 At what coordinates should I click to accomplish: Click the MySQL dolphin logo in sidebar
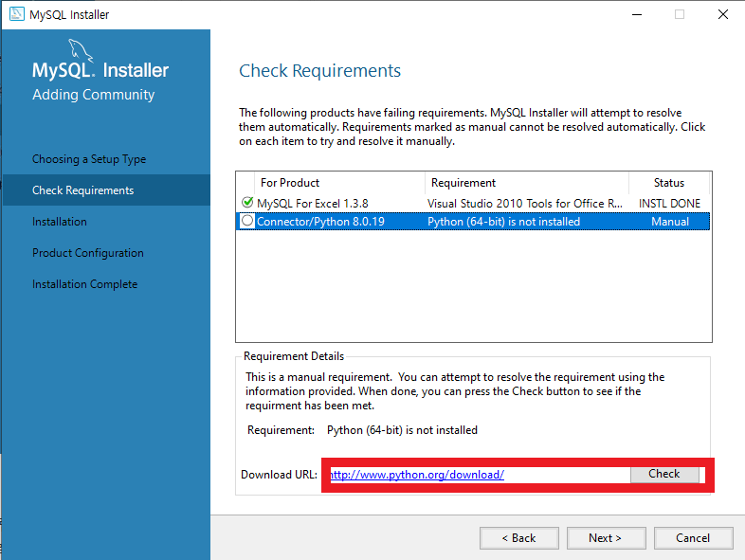[81, 50]
